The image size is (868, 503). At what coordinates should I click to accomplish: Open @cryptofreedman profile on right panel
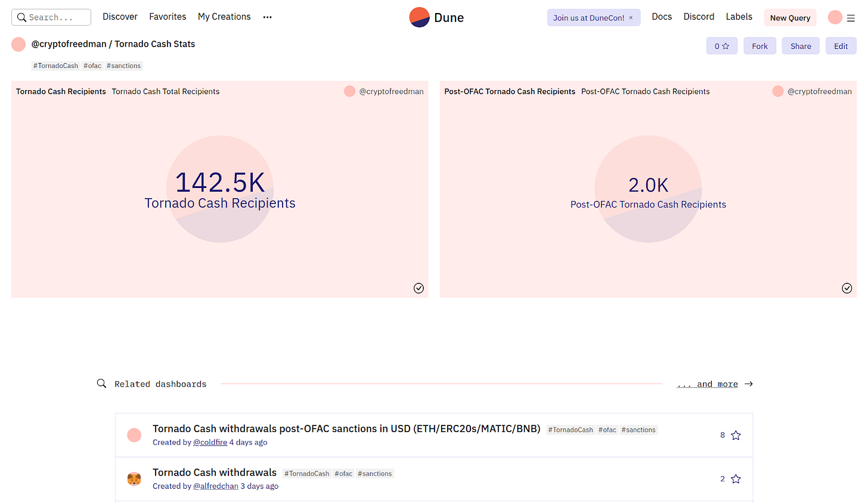coord(820,91)
